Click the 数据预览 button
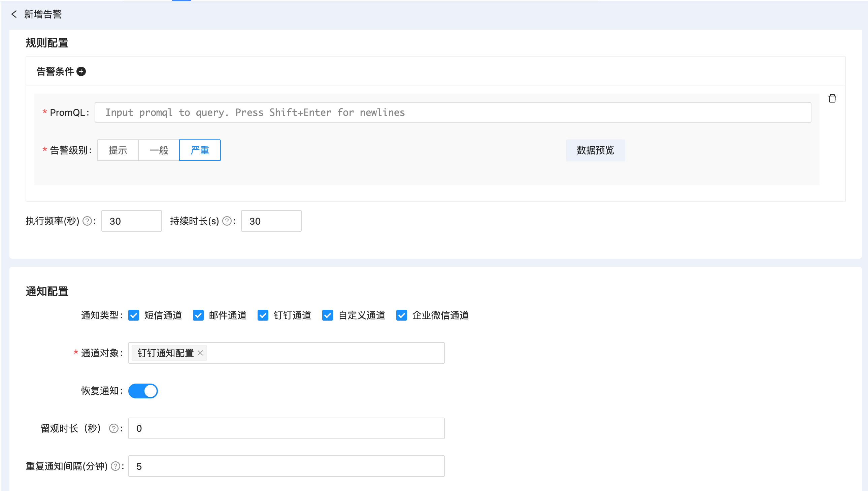 click(x=595, y=151)
